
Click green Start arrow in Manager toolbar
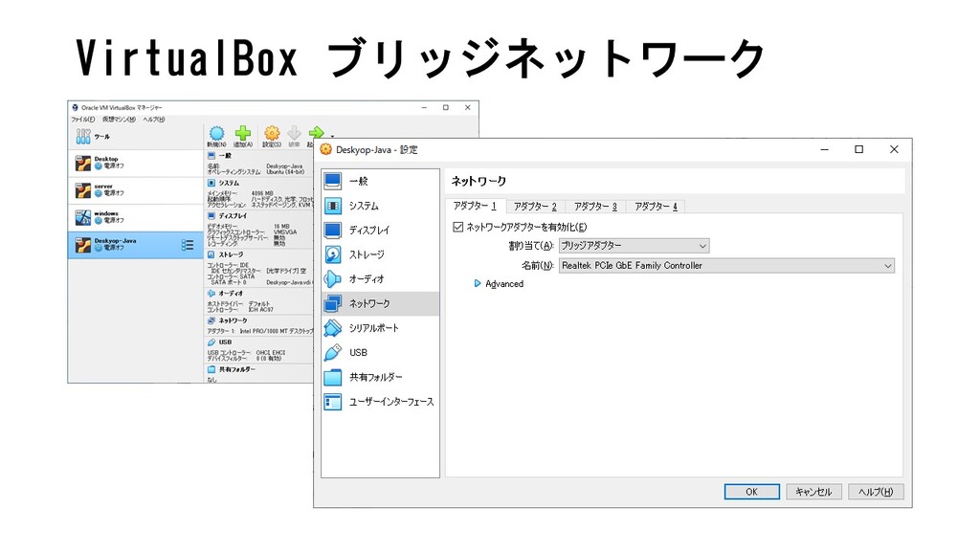click(316, 132)
